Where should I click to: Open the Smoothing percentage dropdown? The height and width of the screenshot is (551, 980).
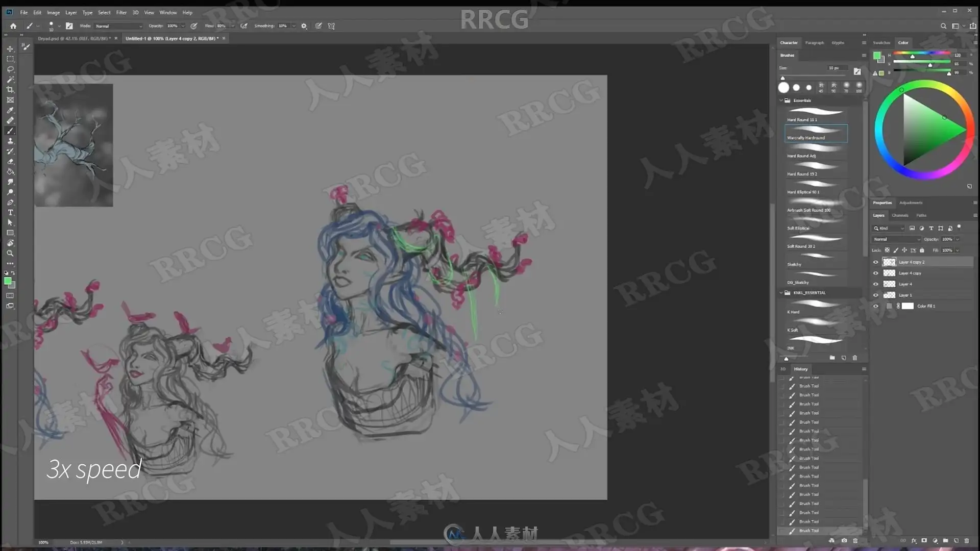point(293,26)
